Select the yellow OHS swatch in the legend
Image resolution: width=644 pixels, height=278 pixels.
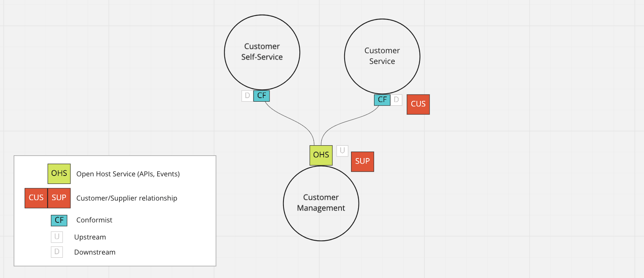coord(59,174)
